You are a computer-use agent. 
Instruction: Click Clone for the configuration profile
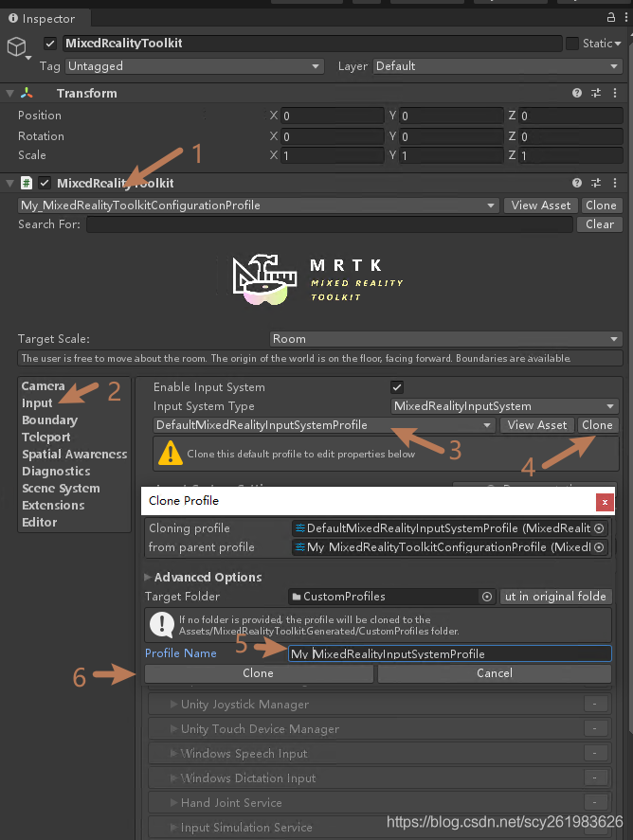(x=601, y=206)
